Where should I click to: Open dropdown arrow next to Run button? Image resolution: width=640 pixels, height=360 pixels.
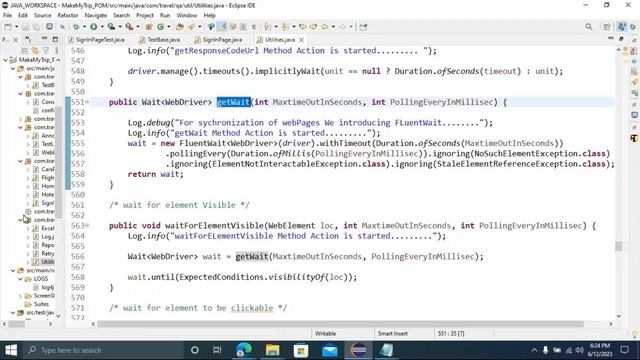click(102, 27)
